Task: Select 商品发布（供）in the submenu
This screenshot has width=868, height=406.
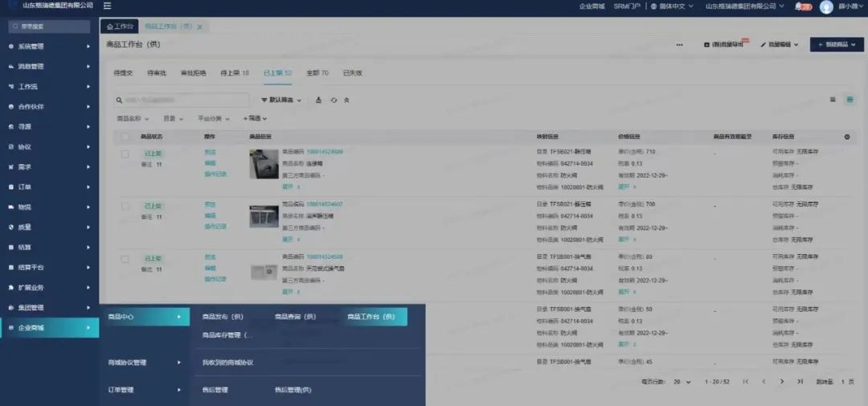Action: [223, 317]
